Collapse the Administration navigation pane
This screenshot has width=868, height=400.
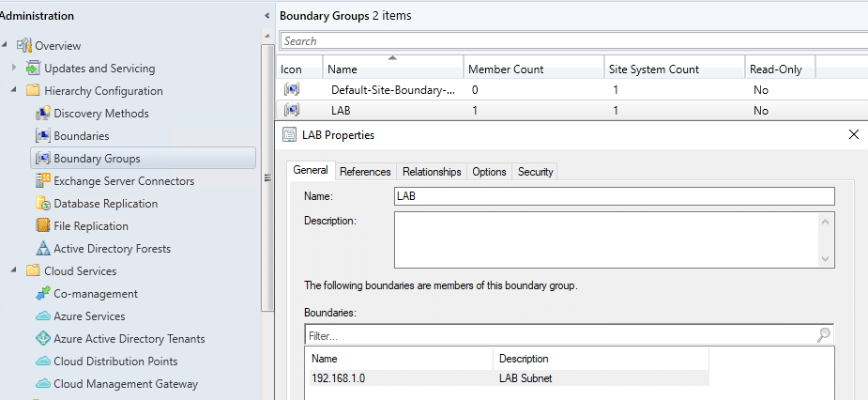click(x=267, y=16)
